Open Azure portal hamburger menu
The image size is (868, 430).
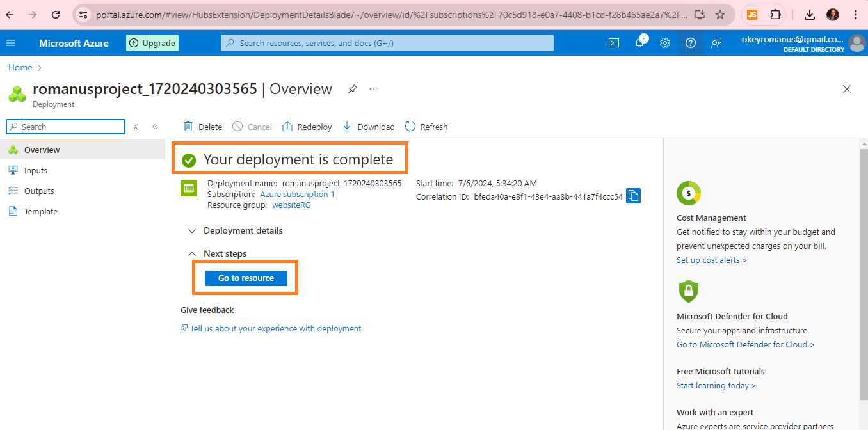[x=11, y=43]
